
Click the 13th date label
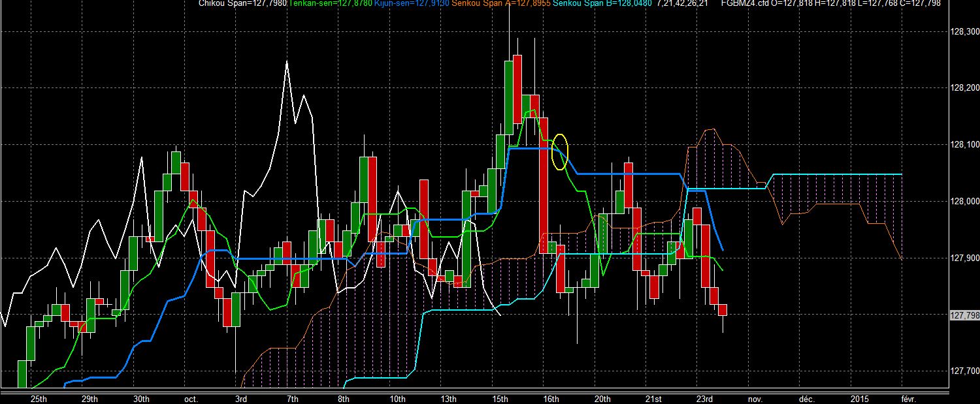(448, 398)
